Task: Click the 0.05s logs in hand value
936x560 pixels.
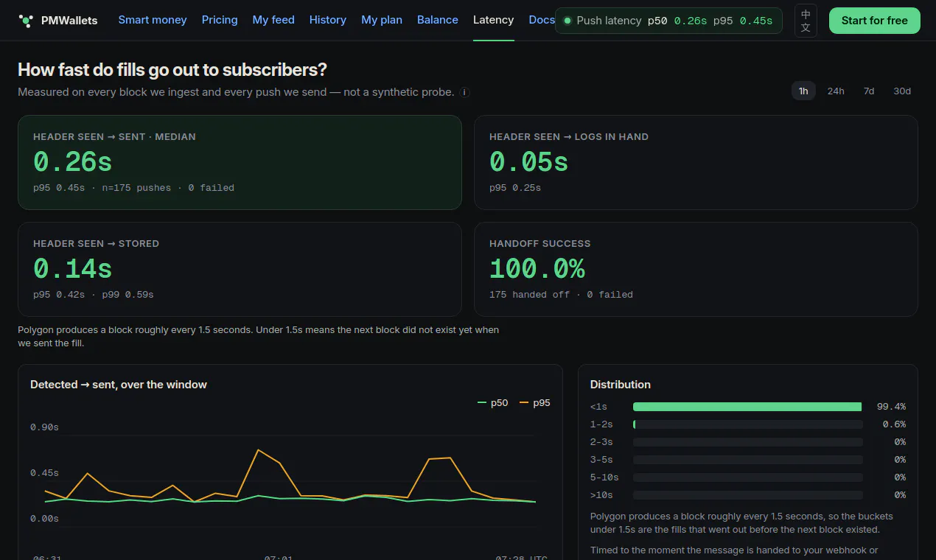Action: 529,161
